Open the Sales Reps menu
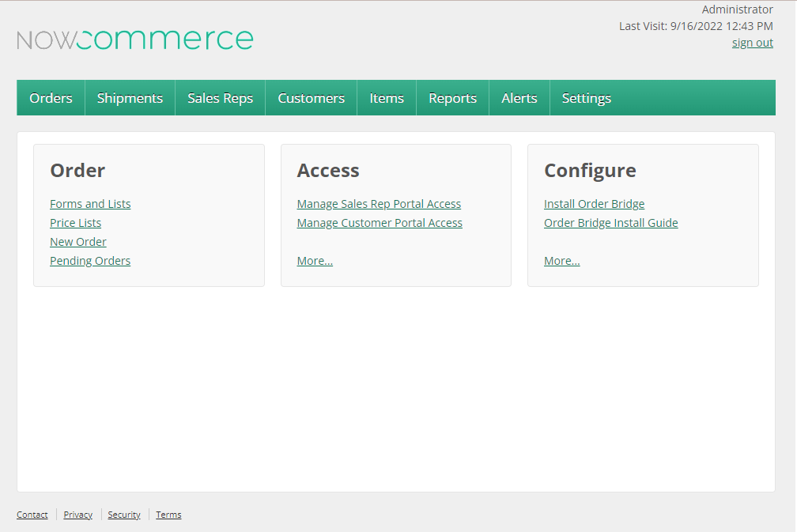 [x=220, y=98]
